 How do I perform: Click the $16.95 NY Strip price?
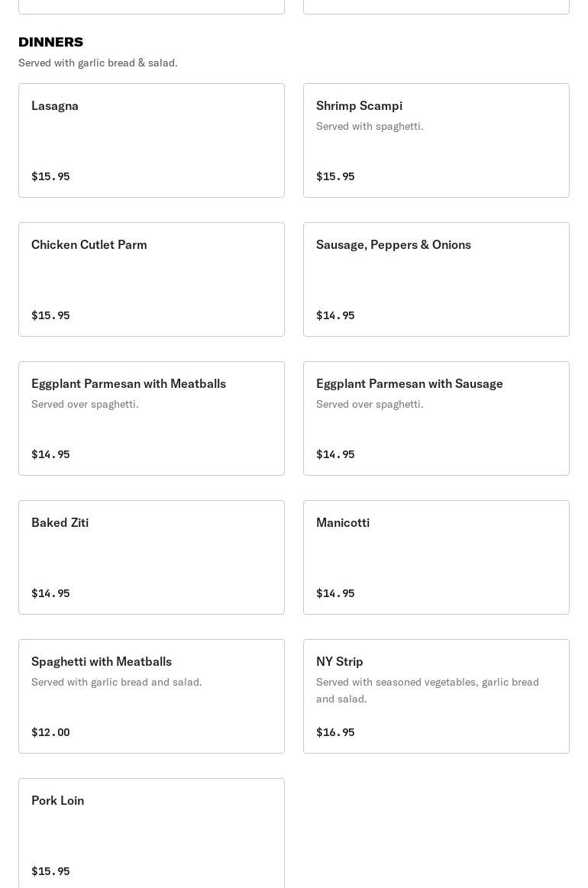(335, 732)
